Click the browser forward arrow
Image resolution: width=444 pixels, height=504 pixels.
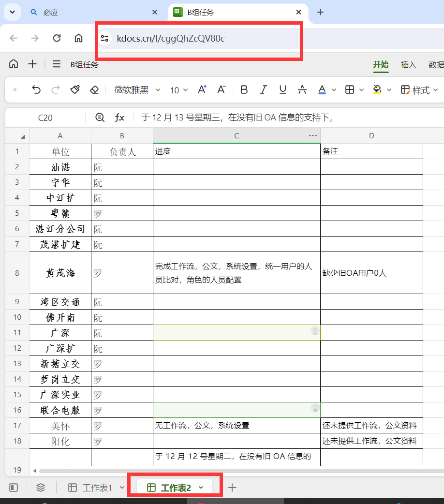tap(35, 38)
